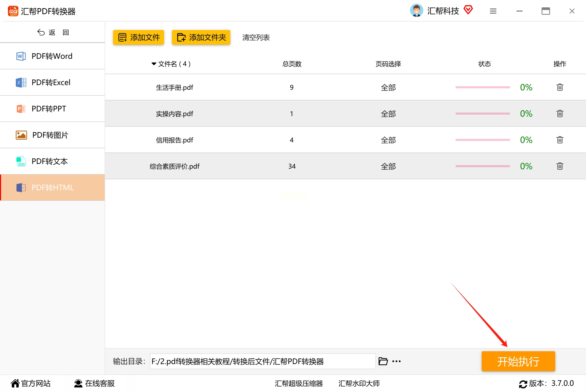Open 全部 page selection for 生活手册.pdf
The image size is (586, 392).
point(388,88)
